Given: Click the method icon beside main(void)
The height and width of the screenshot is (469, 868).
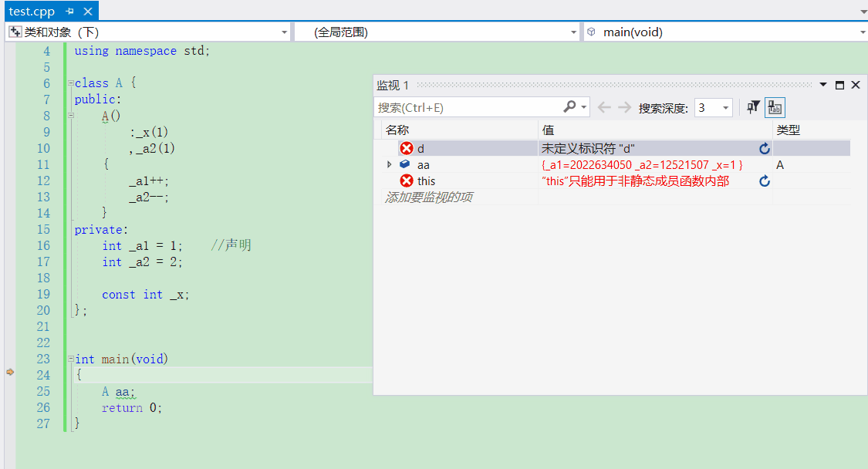Looking at the screenshot, I should tap(590, 32).
